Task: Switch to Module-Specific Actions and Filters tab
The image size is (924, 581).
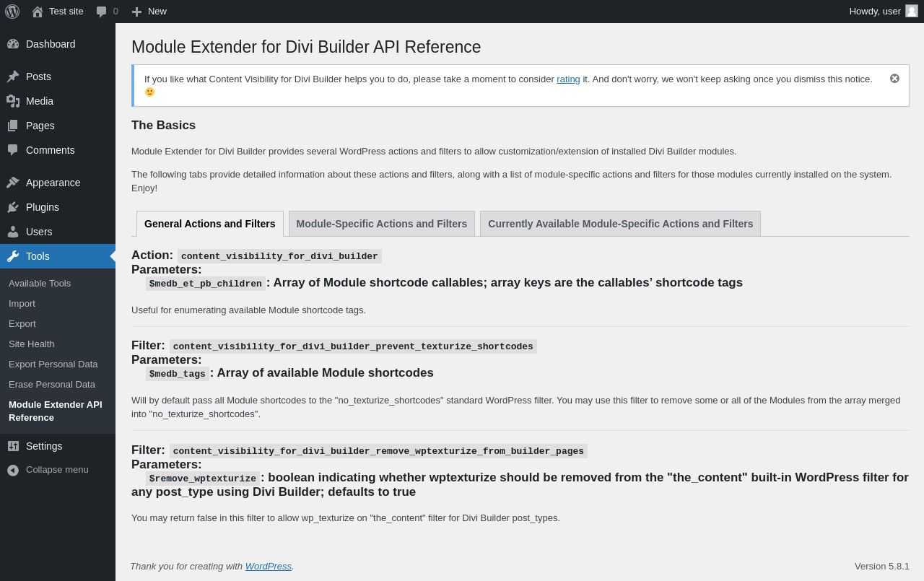Action: (382, 224)
